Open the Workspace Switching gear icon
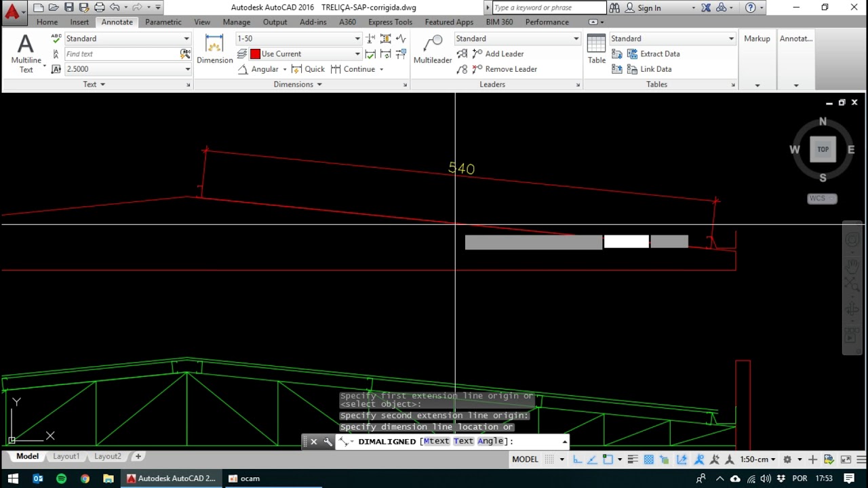868x488 pixels. tap(787, 460)
